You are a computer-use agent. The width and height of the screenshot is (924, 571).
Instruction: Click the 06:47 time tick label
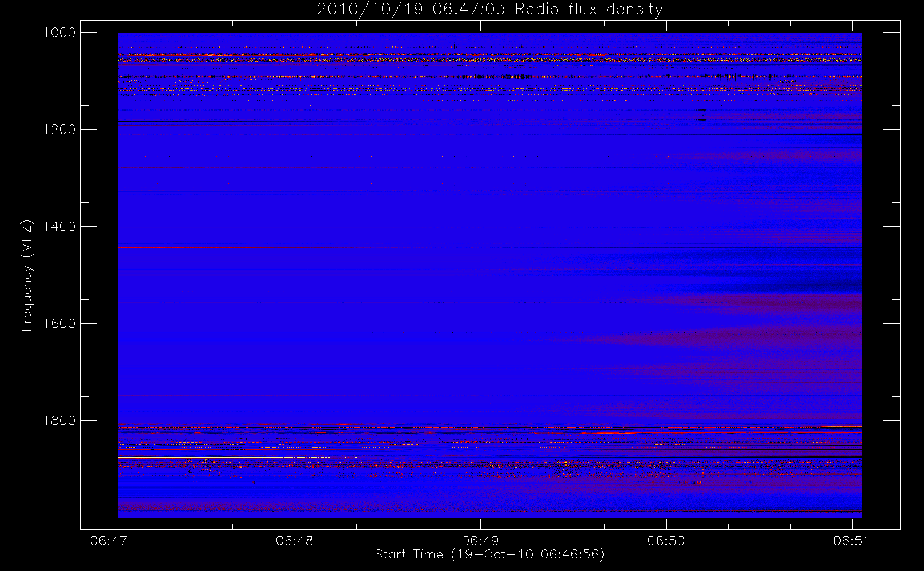coord(109,541)
